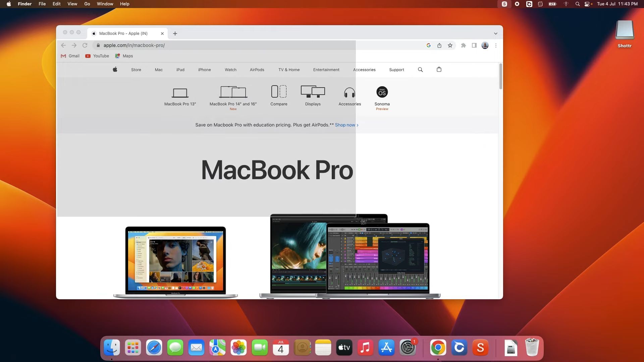Open Control Center in menu bar

pyautogui.click(x=587, y=4)
